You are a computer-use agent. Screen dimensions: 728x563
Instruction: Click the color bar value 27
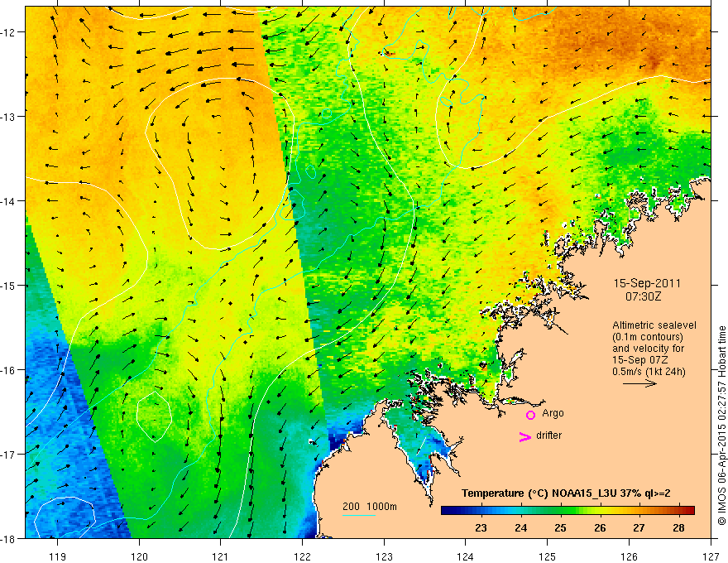click(639, 528)
